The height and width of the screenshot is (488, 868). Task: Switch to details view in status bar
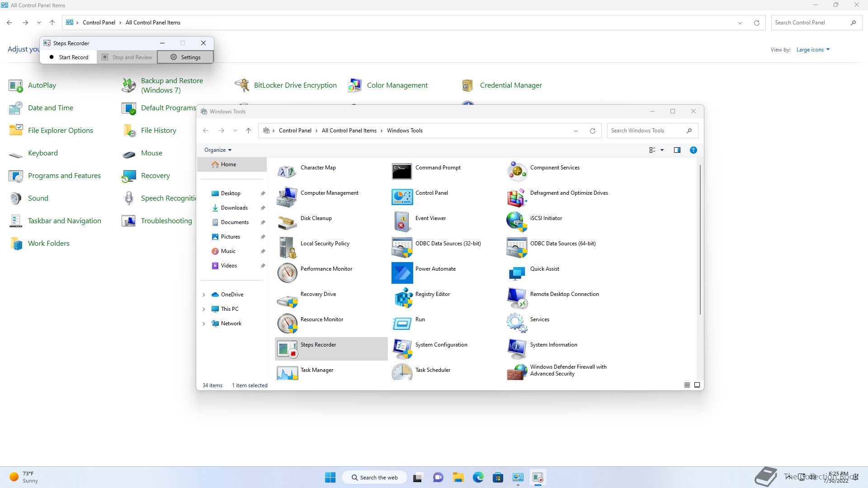687,385
